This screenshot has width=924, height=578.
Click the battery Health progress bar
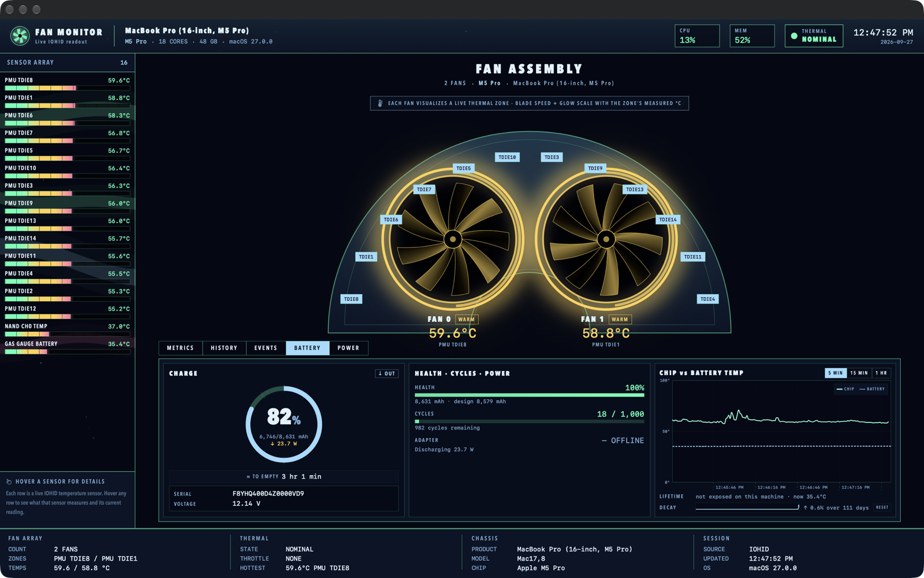530,395
